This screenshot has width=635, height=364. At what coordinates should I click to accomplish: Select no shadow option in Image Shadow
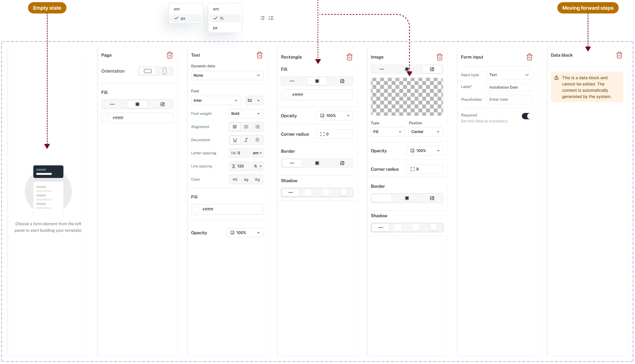tap(380, 228)
